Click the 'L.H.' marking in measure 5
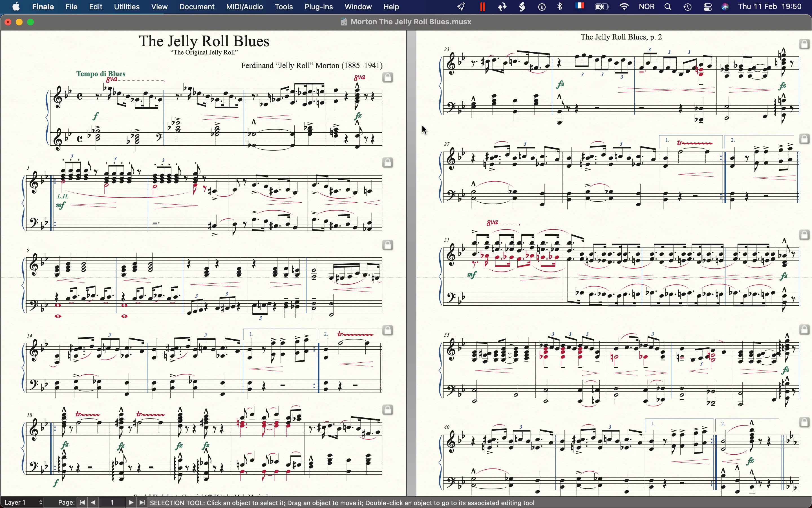Viewport: 812px width, 508px height. [x=63, y=196]
